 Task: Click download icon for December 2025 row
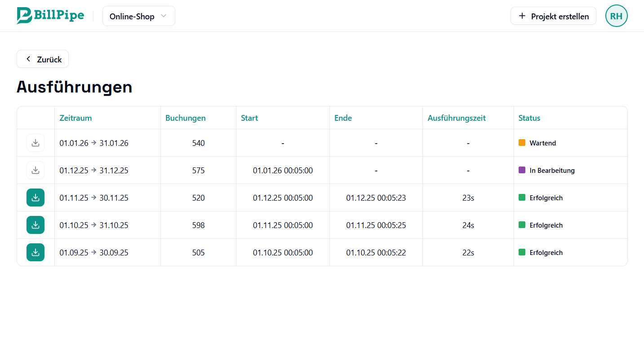click(x=36, y=170)
